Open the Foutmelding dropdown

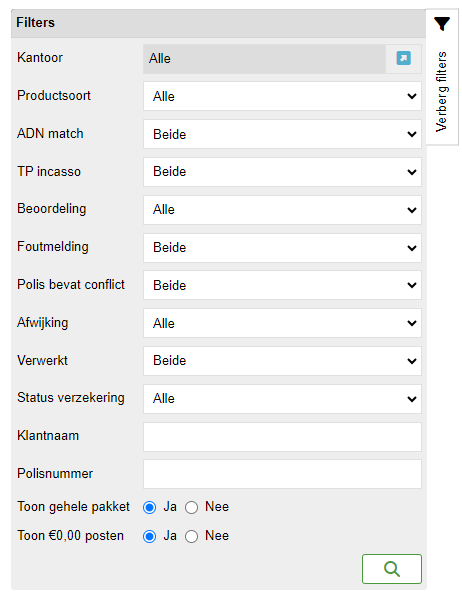282,248
